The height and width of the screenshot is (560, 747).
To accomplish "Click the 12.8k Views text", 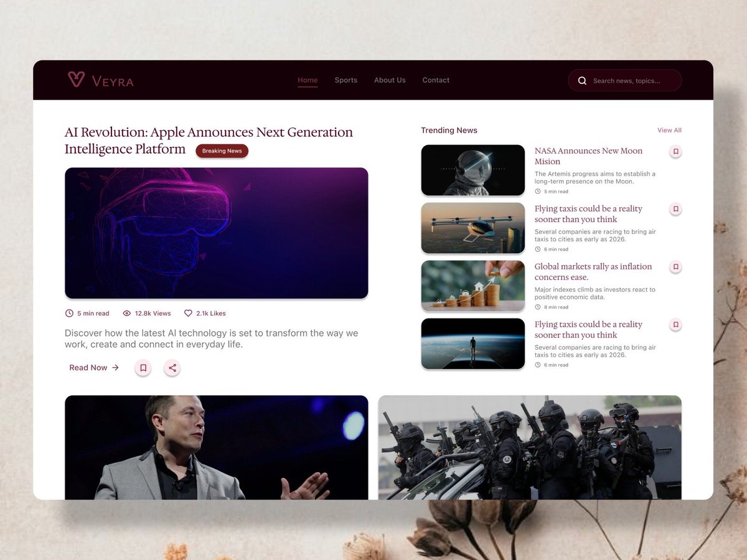I will [153, 314].
